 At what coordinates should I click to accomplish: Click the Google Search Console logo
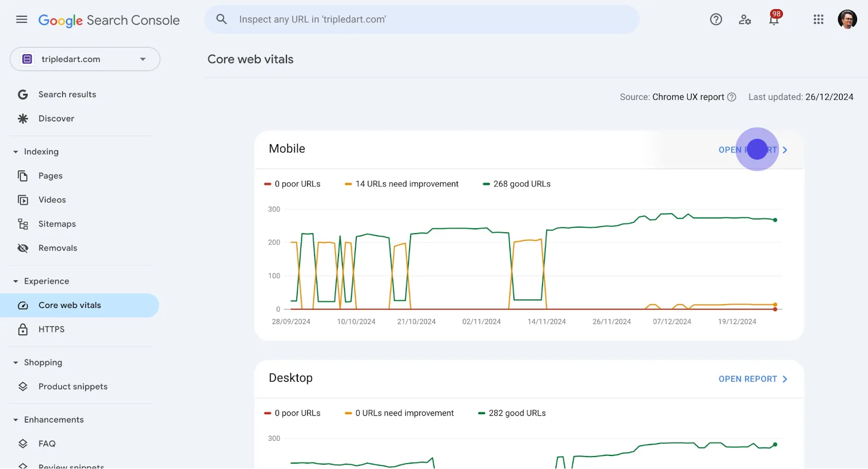pos(108,20)
